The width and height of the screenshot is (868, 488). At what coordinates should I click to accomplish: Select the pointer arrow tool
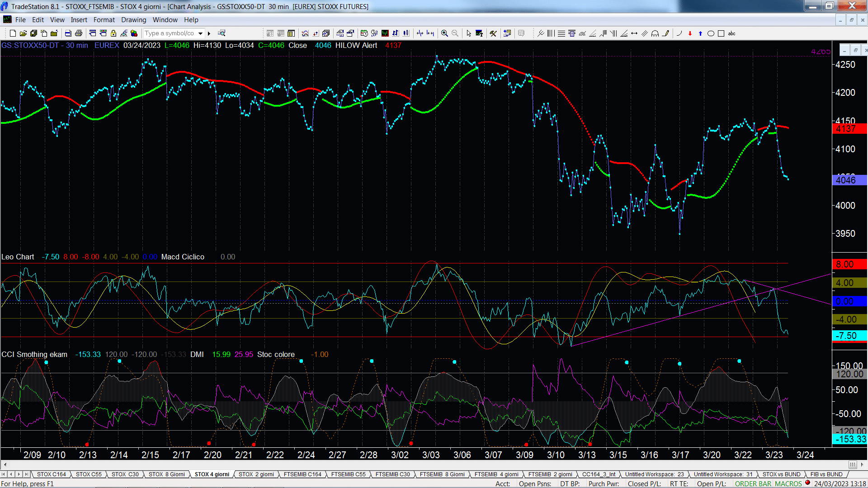[469, 33]
